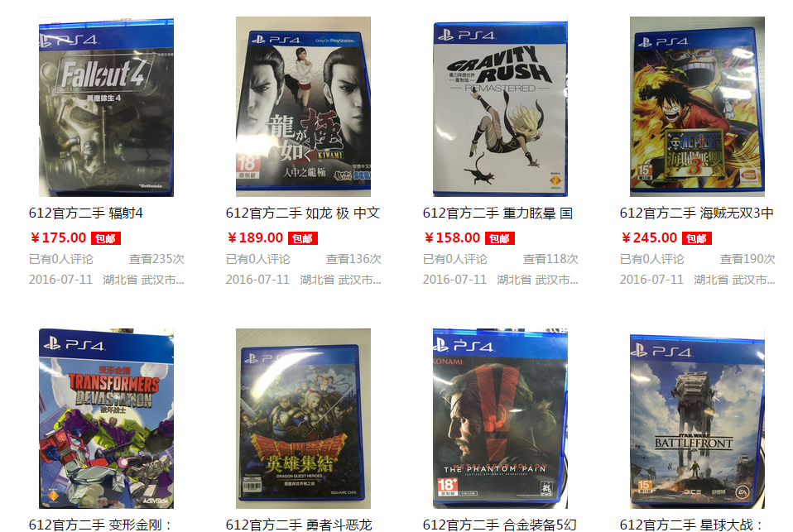Image resolution: width=793 pixels, height=532 pixels.
Task: Open the Fallout 4 game cover thumbnail
Action: (x=106, y=107)
